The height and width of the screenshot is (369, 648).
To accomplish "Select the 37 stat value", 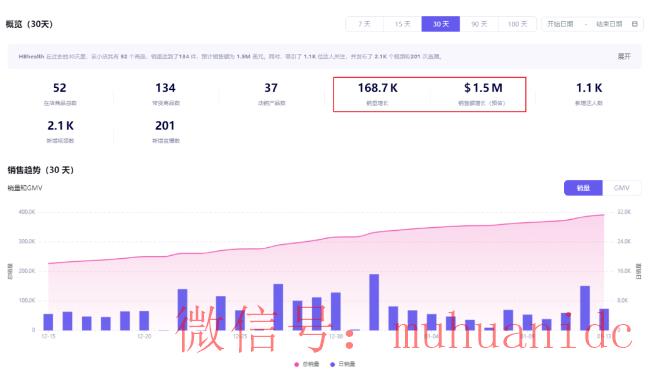I will [x=271, y=88].
